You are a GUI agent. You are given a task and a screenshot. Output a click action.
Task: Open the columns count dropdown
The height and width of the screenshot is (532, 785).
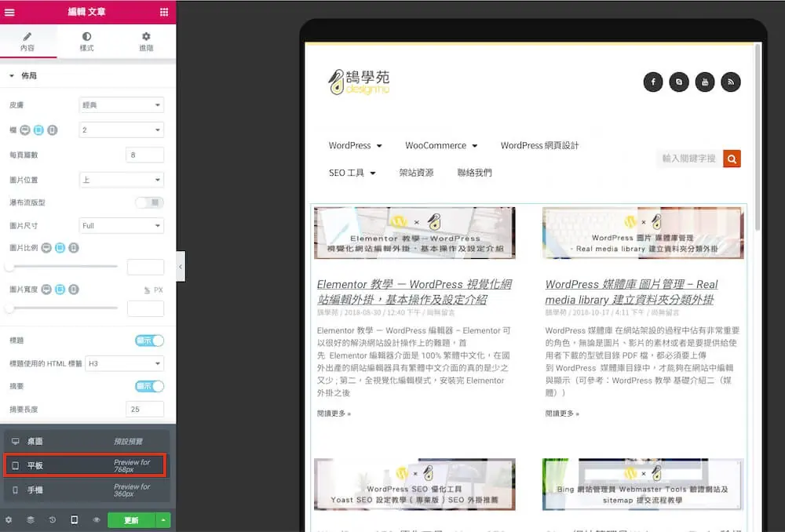pyautogui.click(x=122, y=130)
